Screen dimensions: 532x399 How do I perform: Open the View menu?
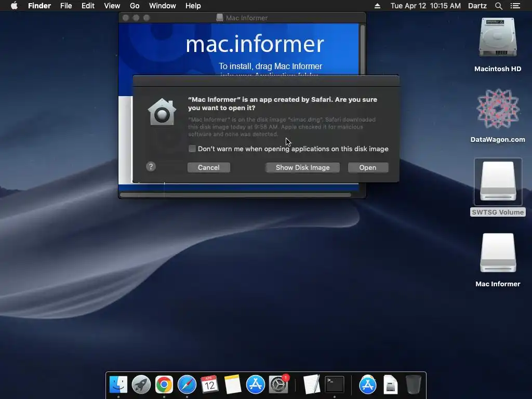pyautogui.click(x=112, y=6)
